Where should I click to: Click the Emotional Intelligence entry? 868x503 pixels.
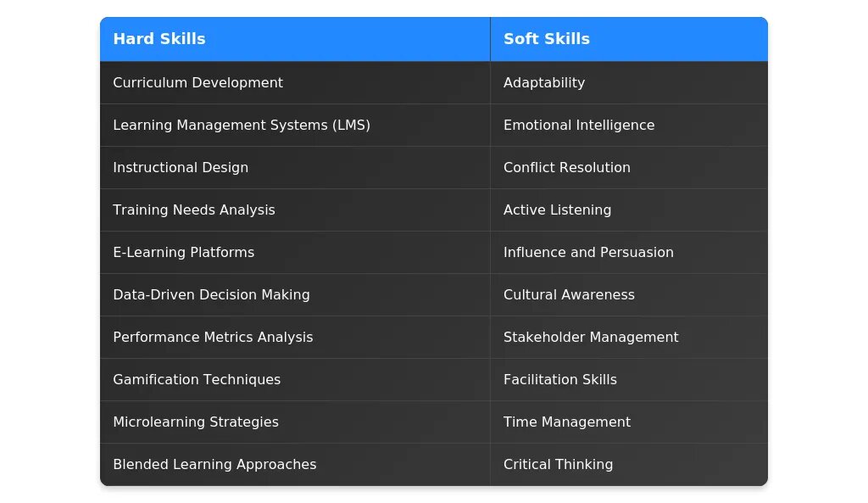579,126
